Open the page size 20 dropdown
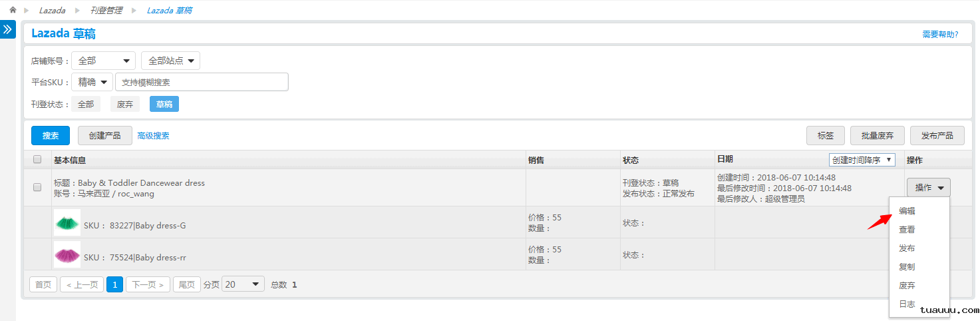The image size is (980, 321). click(x=243, y=284)
